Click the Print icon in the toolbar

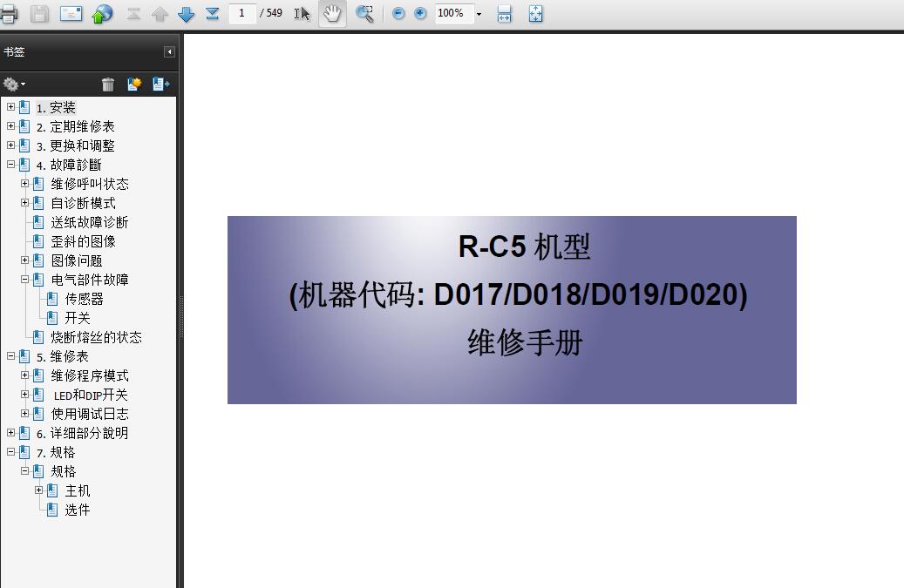[x=8, y=13]
